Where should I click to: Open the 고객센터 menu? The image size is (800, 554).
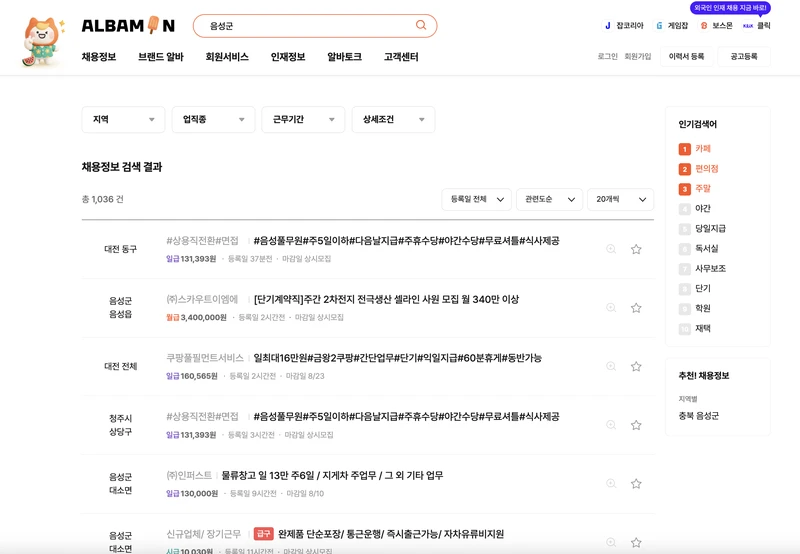click(401, 57)
